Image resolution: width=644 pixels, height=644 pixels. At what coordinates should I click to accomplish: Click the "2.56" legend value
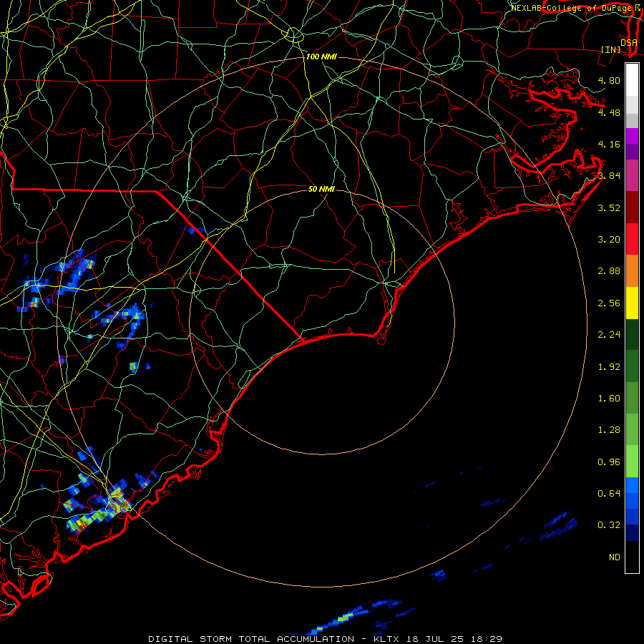(609, 303)
